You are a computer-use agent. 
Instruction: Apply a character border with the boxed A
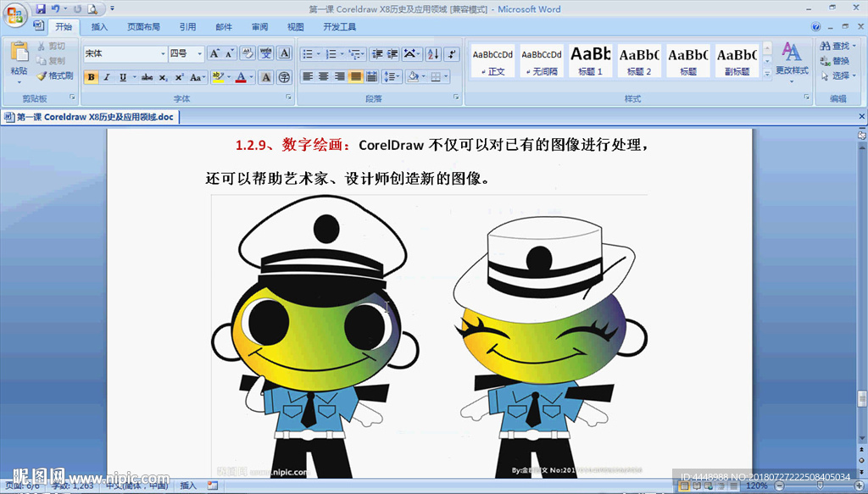pyautogui.click(x=285, y=53)
